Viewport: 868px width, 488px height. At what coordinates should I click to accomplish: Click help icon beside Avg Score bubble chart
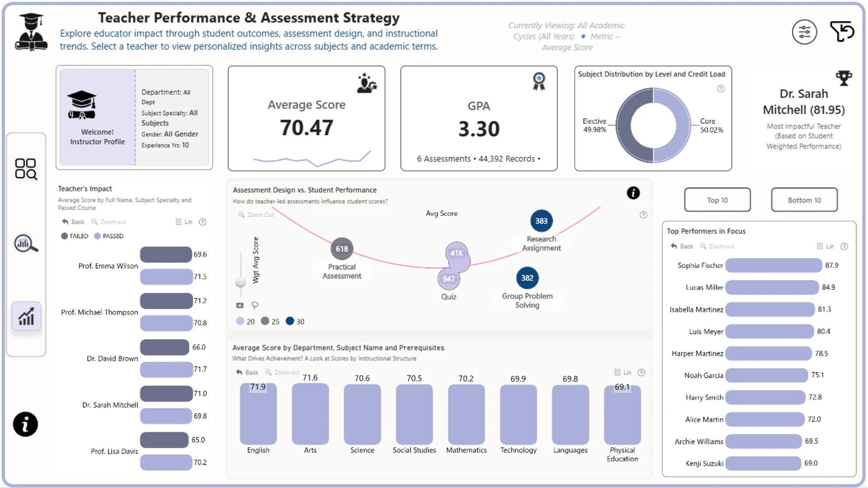643,215
